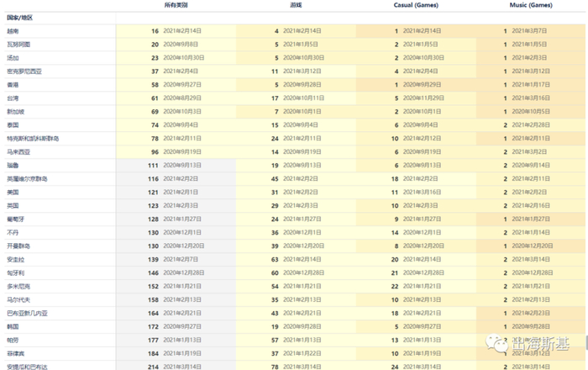Screen dimensions: 588x370
Task: Select the 匈牙利 row name
Action: pyautogui.click(x=16, y=273)
